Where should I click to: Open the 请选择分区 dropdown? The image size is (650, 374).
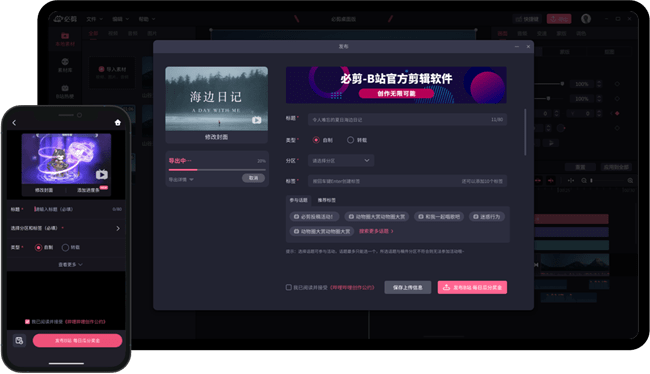341,160
